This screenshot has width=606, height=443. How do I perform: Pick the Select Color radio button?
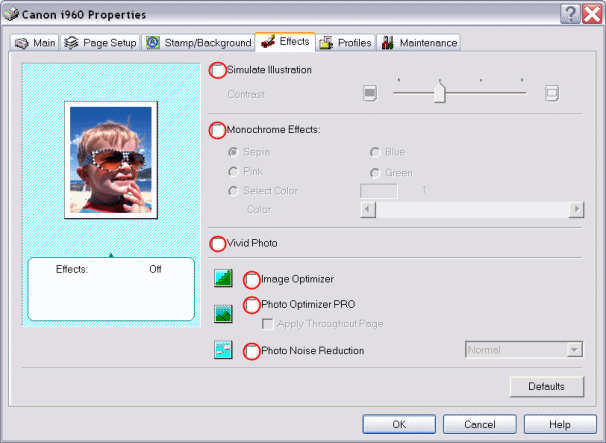(x=233, y=191)
